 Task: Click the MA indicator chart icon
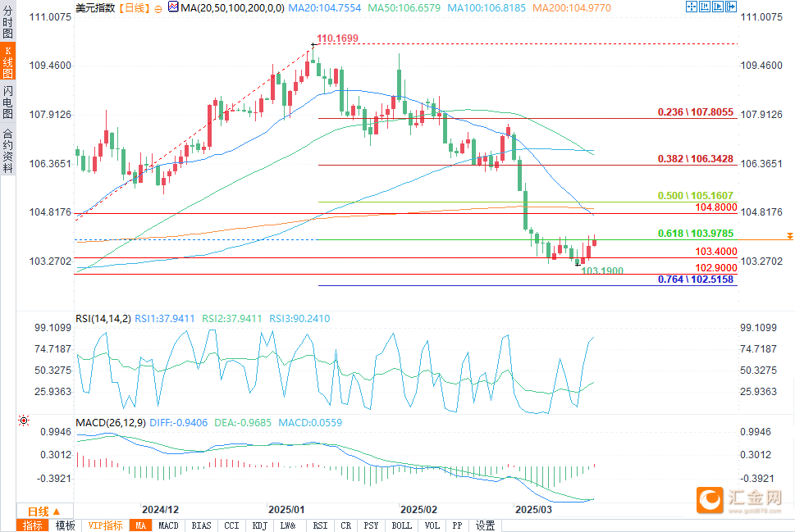click(x=173, y=7)
